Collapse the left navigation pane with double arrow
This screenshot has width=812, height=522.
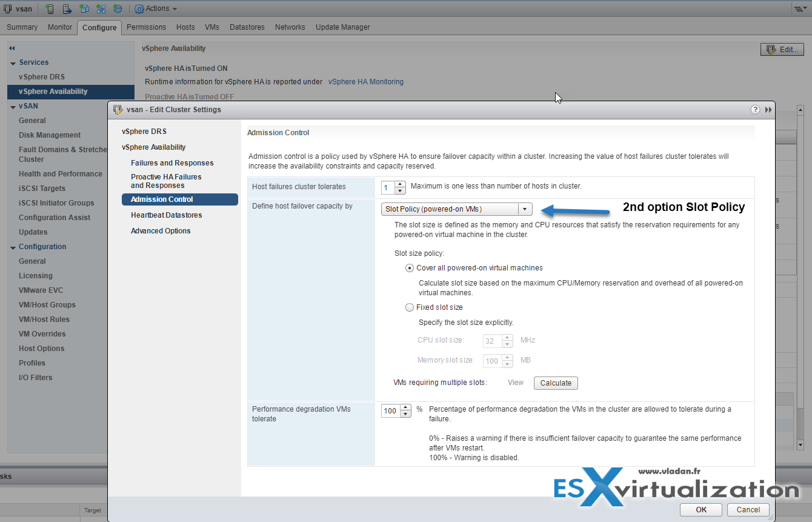tap(12, 48)
